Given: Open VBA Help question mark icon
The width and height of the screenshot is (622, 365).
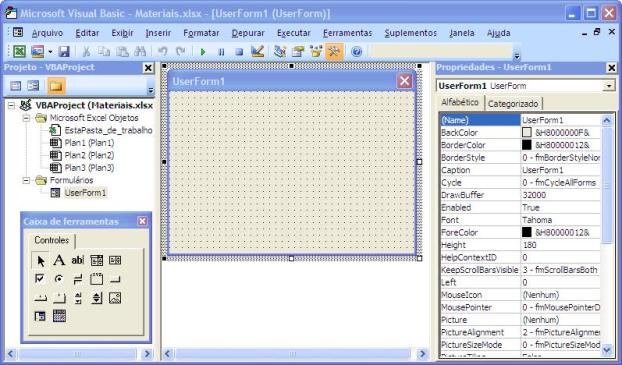Looking at the screenshot, I should (357, 52).
